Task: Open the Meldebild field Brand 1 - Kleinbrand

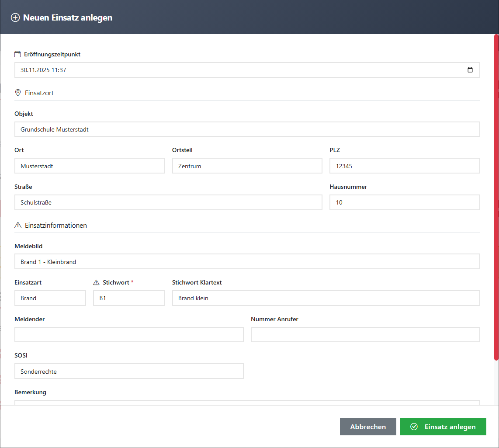Action: (x=247, y=262)
